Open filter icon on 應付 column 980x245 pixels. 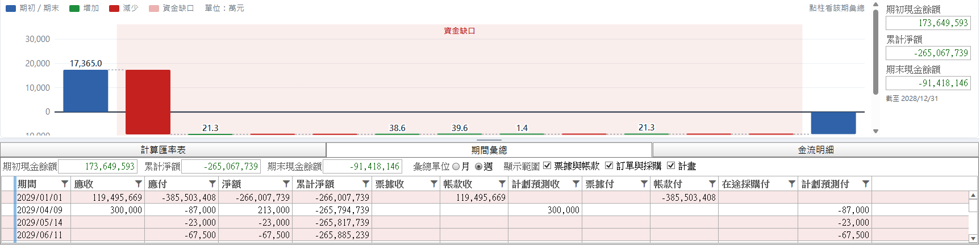click(212, 184)
